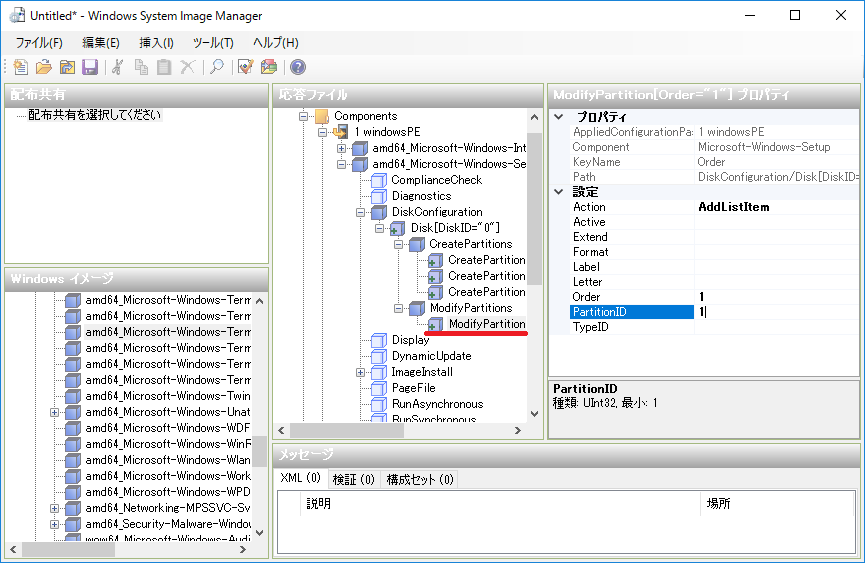Expand the amd64_Microsoft-Windows-Int component node
This screenshot has width=865, height=563.
click(x=341, y=148)
